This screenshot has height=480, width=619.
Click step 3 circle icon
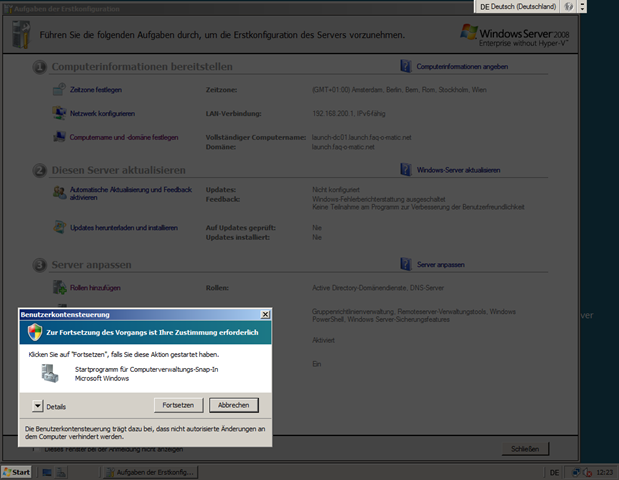(x=39, y=265)
